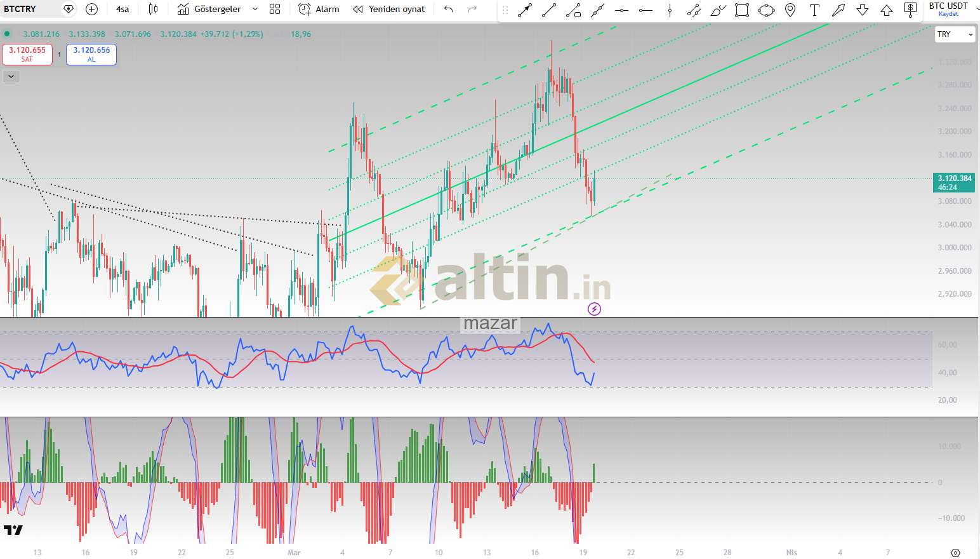Open the Göstergeler indicators menu
The image size is (980, 559).
tap(210, 9)
